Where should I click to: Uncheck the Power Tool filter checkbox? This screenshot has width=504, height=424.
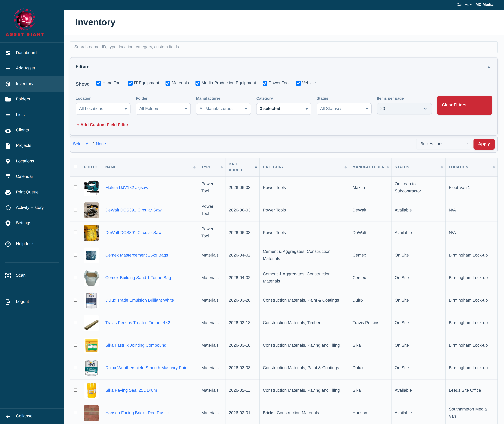point(265,83)
